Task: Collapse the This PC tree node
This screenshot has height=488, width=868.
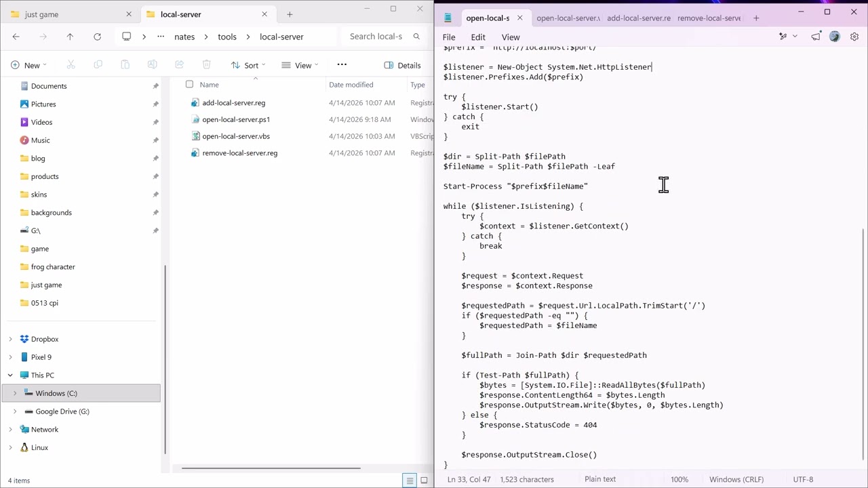Action: coord(10,375)
